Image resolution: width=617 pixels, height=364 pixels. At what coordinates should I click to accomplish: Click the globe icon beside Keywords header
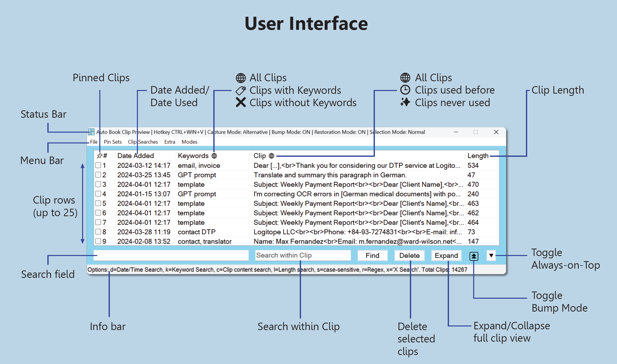point(214,156)
